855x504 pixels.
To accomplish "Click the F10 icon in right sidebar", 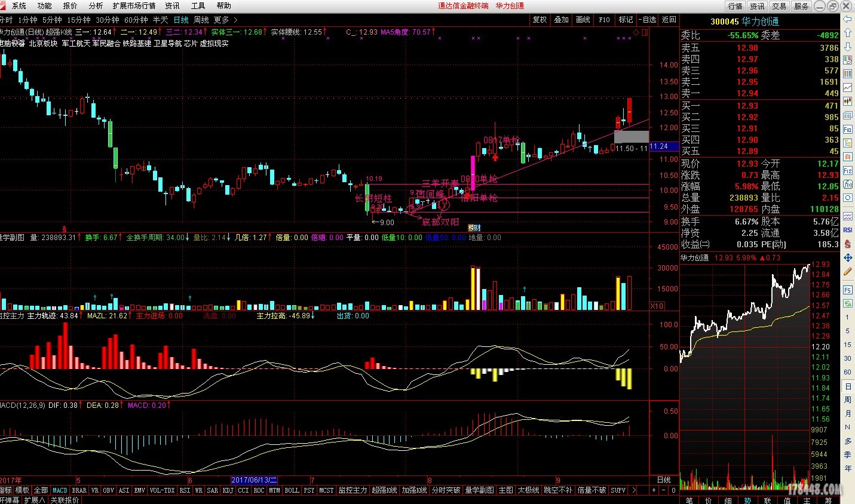I will [847, 130].
